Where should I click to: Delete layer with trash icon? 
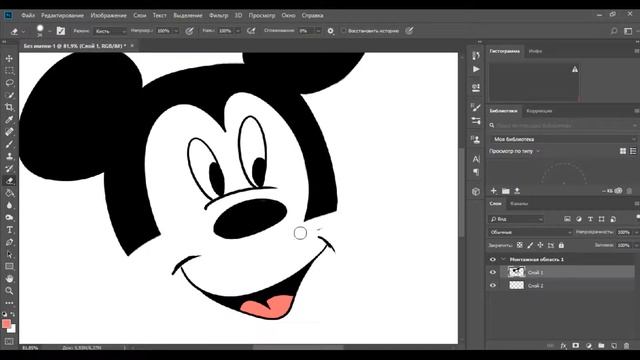pos(627,346)
